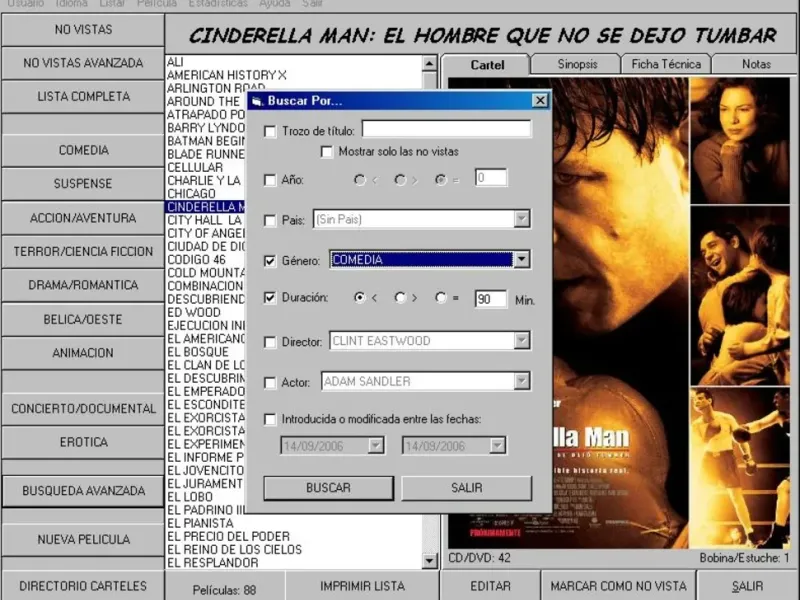800x600 pixels.
Task: Click the Buscar Por title bar icon
Action: point(257,101)
